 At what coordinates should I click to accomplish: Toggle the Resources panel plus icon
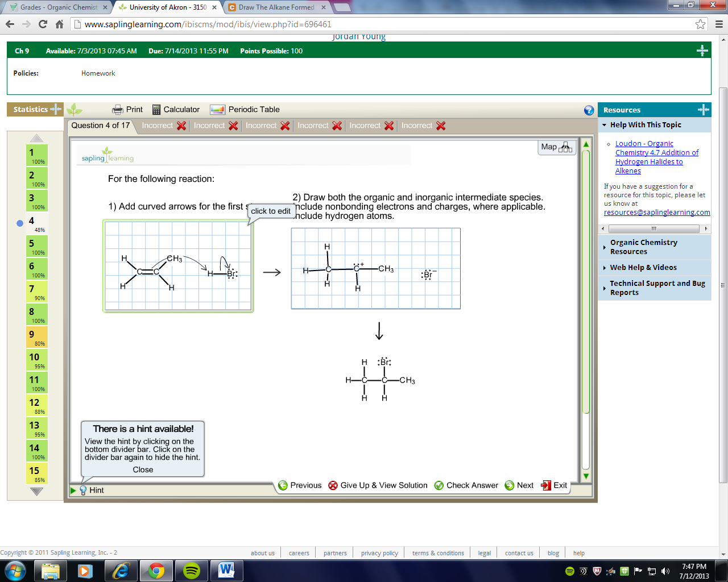pyautogui.click(x=703, y=110)
